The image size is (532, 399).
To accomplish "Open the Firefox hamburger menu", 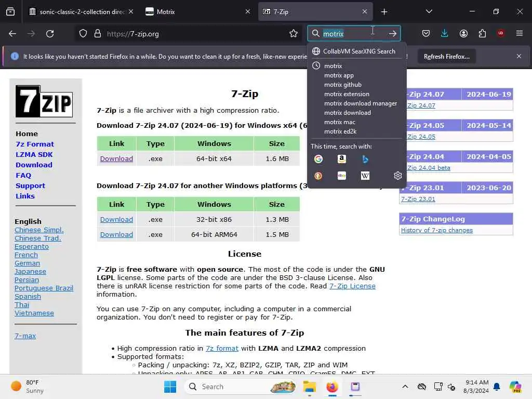I will [520, 33].
